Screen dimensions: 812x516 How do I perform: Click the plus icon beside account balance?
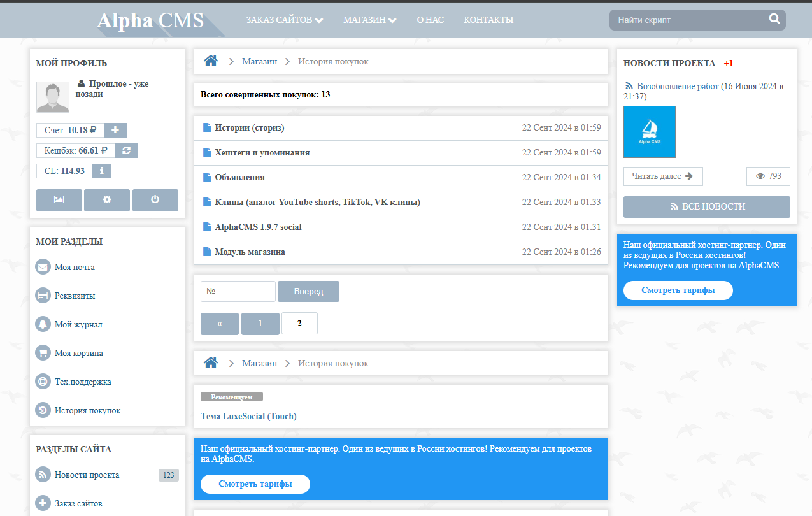[115, 130]
